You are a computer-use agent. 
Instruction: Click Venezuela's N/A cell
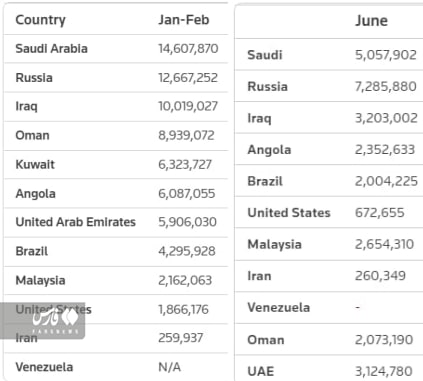[169, 367]
